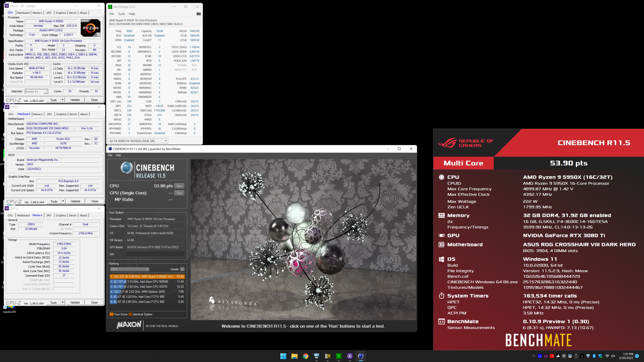Open the ZenTimings Tools menu

(121, 14)
